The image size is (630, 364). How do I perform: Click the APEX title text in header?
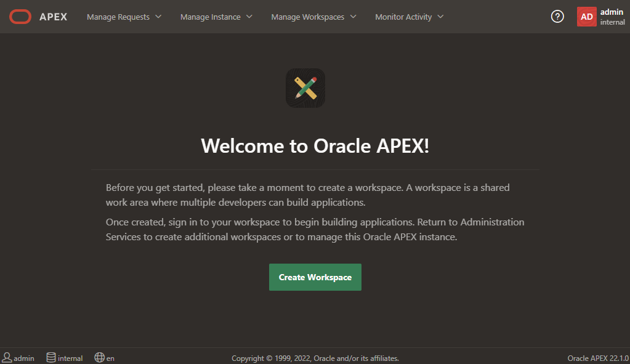point(54,17)
